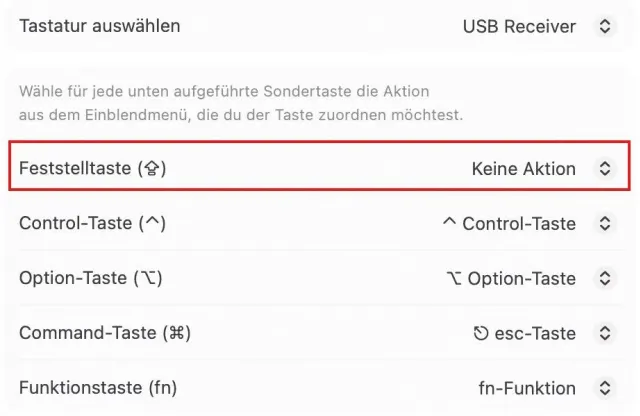
Task: Click the up-down arrows next to fn-Funktion
Action: [604, 388]
